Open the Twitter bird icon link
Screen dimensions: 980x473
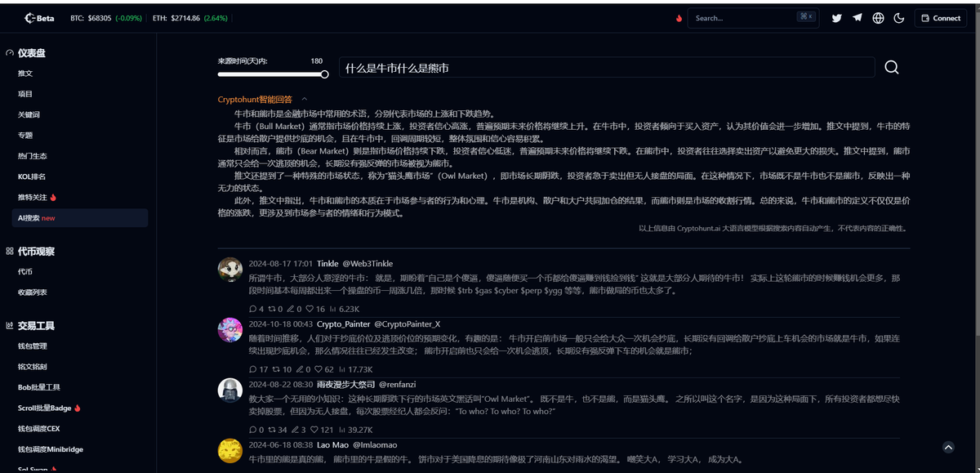(x=836, y=18)
